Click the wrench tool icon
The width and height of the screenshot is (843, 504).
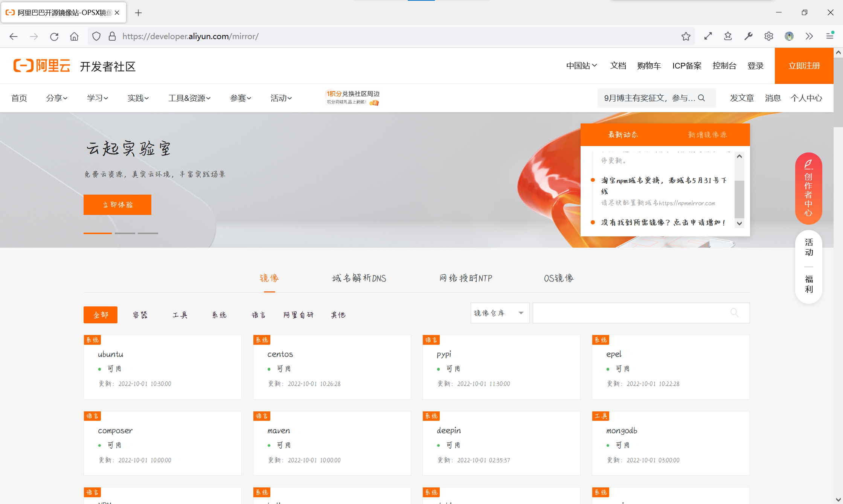(x=748, y=37)
